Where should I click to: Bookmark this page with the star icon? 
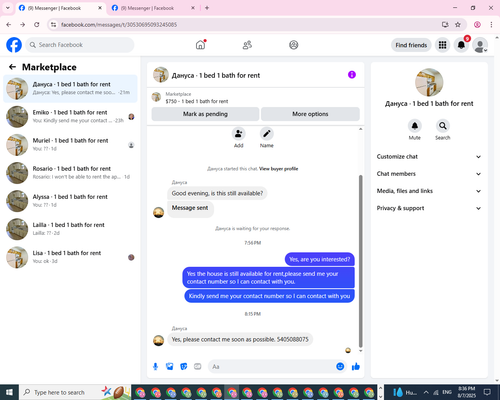pos(458,25)
